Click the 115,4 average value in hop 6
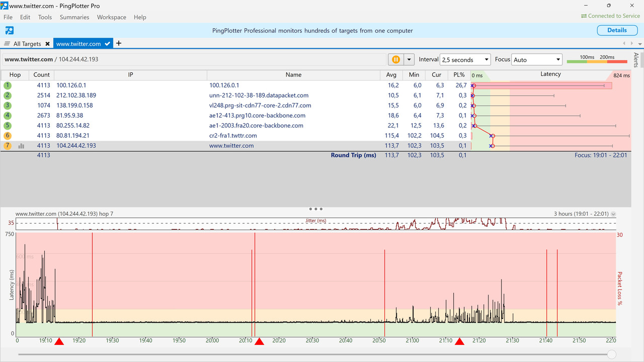 click(391, 136)
